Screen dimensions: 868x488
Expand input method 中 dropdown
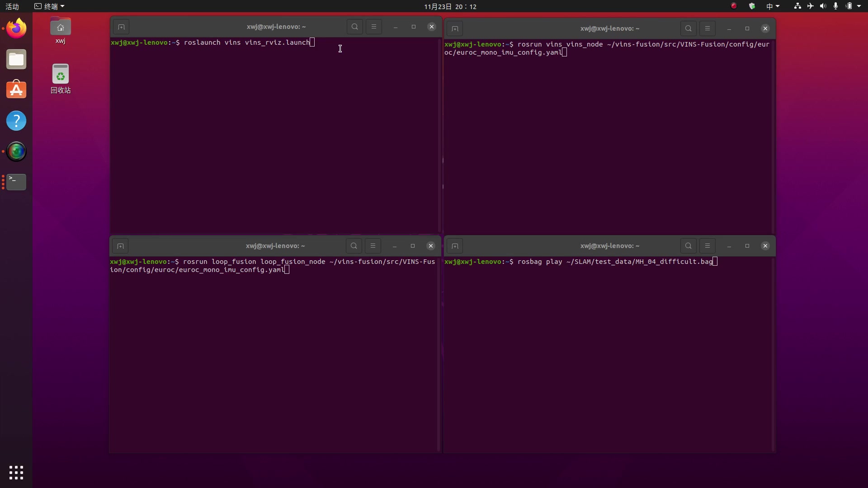pos(773,6)
